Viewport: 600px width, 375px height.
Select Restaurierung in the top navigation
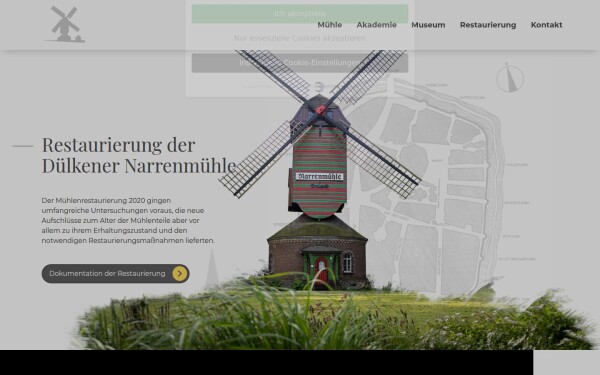point(488,25)
